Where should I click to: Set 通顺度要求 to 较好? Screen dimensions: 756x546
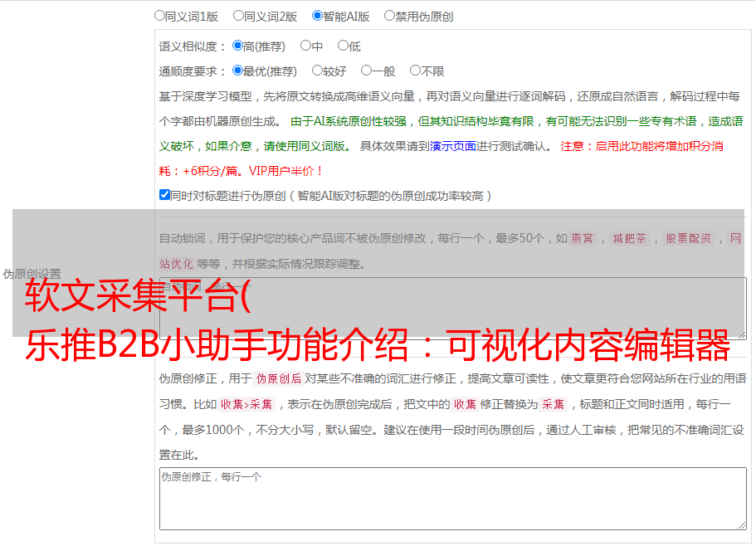pos(317,71)
